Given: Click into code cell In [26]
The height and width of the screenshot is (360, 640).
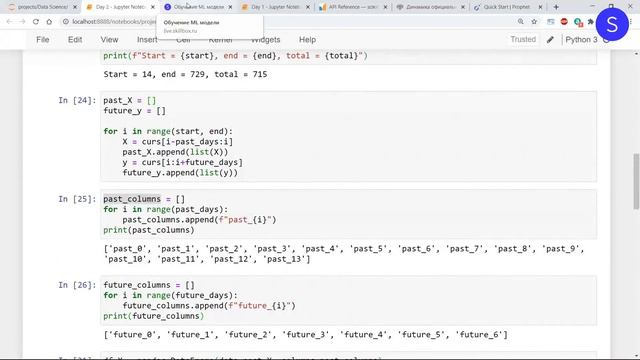Looking at the screenshot, I should (x=349, y=300).
